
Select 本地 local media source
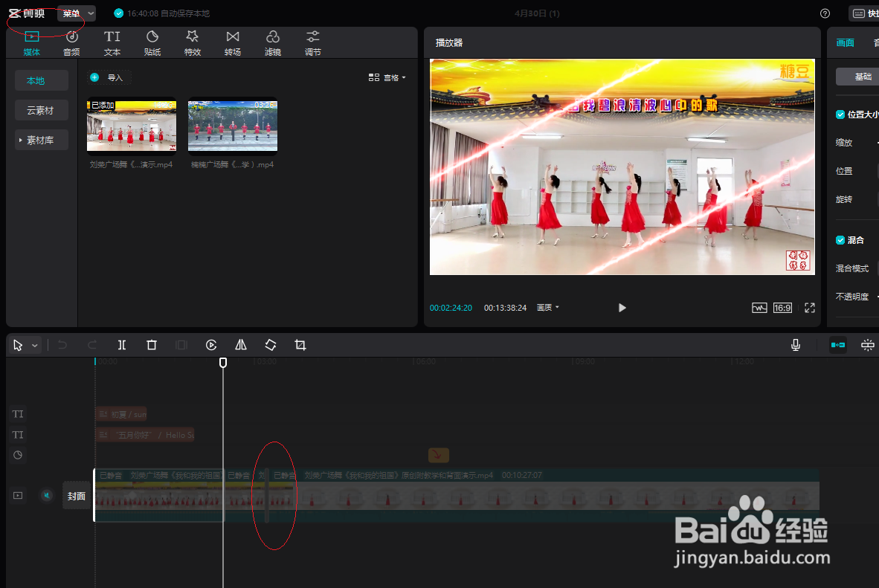coord(42,81)
